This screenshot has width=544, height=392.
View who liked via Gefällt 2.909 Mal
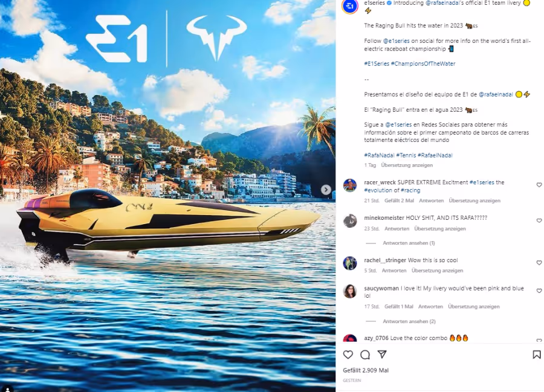(366, 370)
